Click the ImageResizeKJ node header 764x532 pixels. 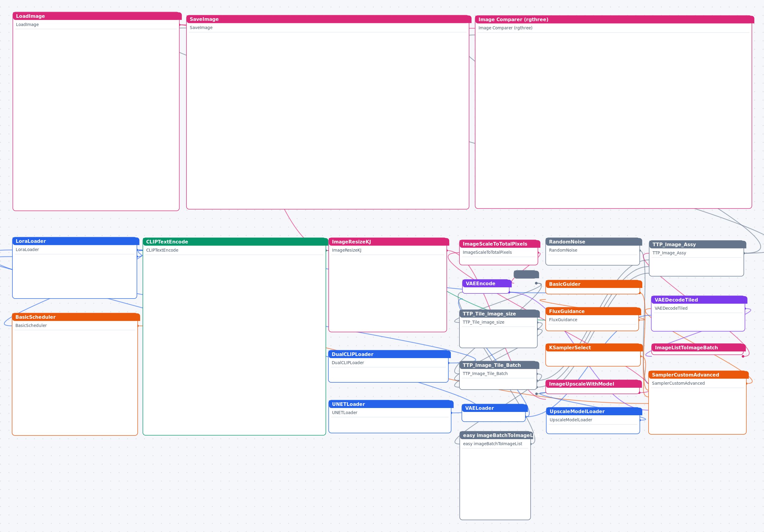389,242
